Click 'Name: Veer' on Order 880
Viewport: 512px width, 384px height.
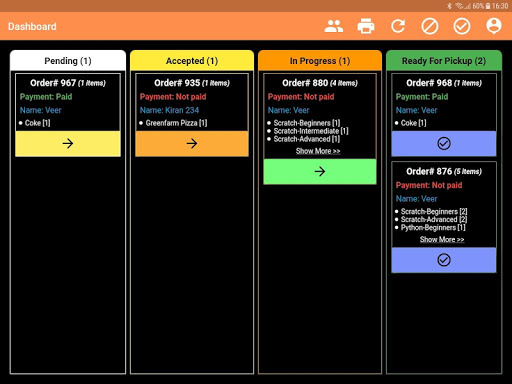(289, 110)
